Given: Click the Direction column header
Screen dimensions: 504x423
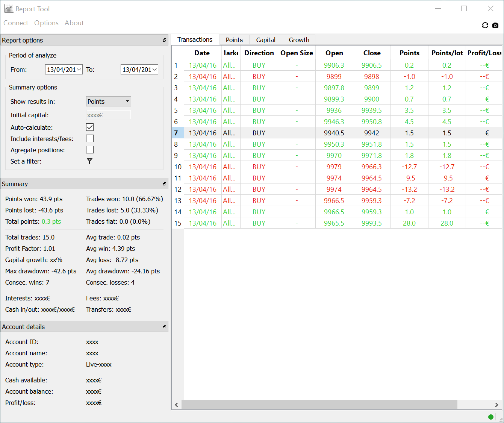Looking at the screenshot, I should coord(259,53).
